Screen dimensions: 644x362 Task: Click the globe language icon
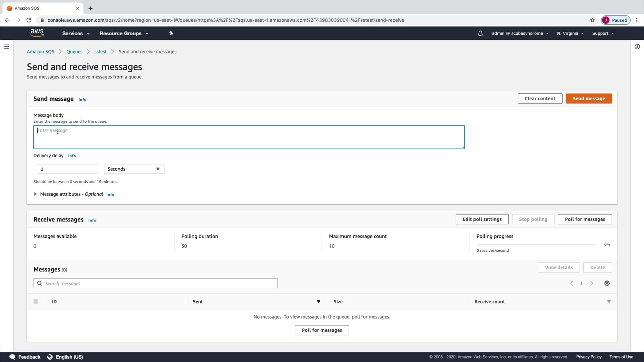[x=50, y=357]
